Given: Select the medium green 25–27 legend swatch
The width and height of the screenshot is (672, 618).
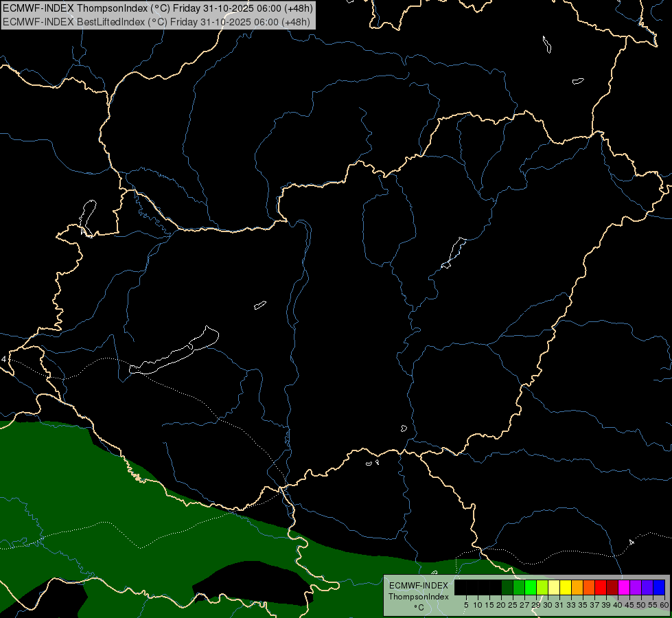Looking at the screenshot, I should 519,587.
